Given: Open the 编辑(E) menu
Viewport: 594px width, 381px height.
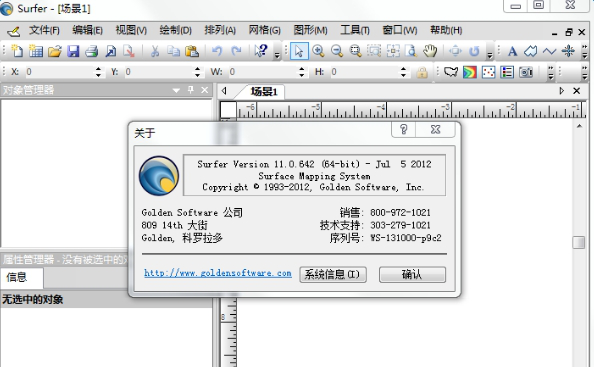Looking at the screenshot, I should 88,30.
